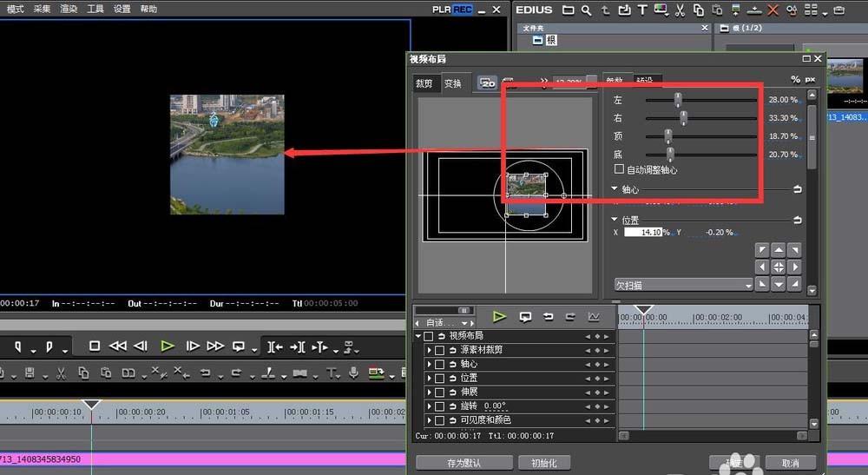Switch to the 裁剪 tab
Image resolution: width=868 pixels, height=475 pixels.
tap(424, 84)
